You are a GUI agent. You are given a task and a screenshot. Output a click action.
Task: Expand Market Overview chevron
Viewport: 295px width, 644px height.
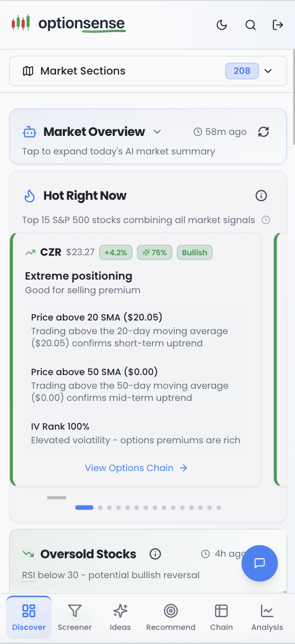click(x=157, y=132)
